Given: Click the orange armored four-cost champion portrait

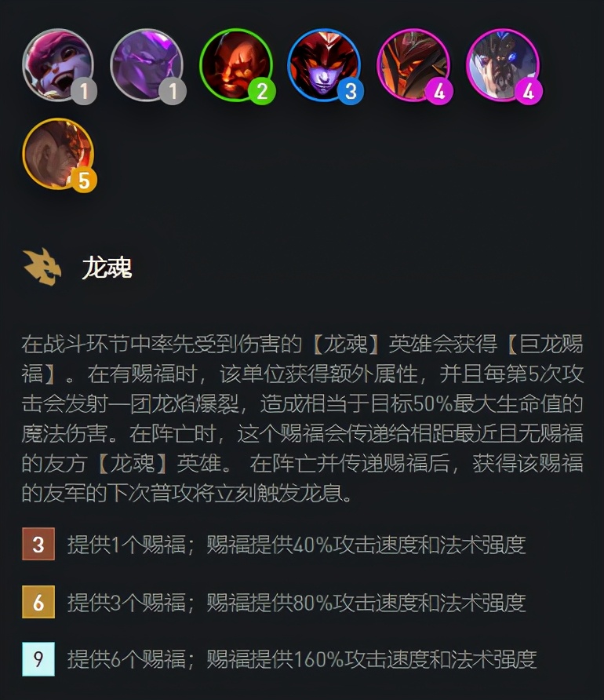Looking at the screenshot, I should 413,65.
